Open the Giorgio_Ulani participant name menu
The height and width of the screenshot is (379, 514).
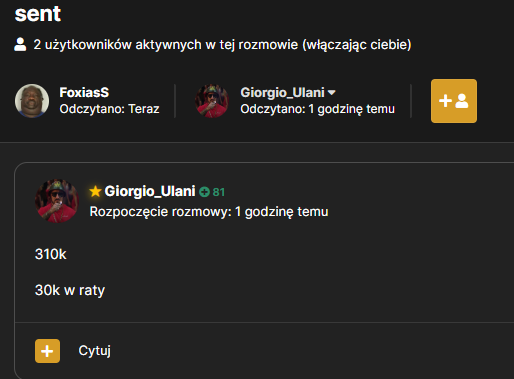(282, 93)
